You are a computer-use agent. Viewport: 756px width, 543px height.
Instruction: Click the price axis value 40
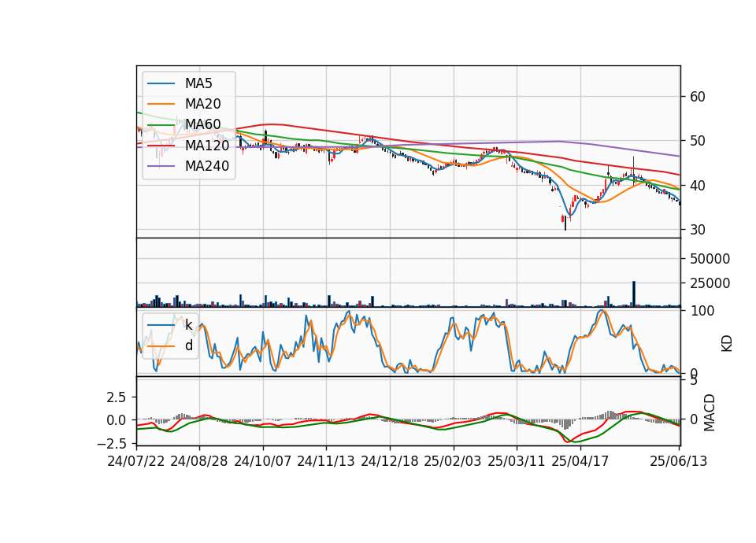[x=697, y=186]
